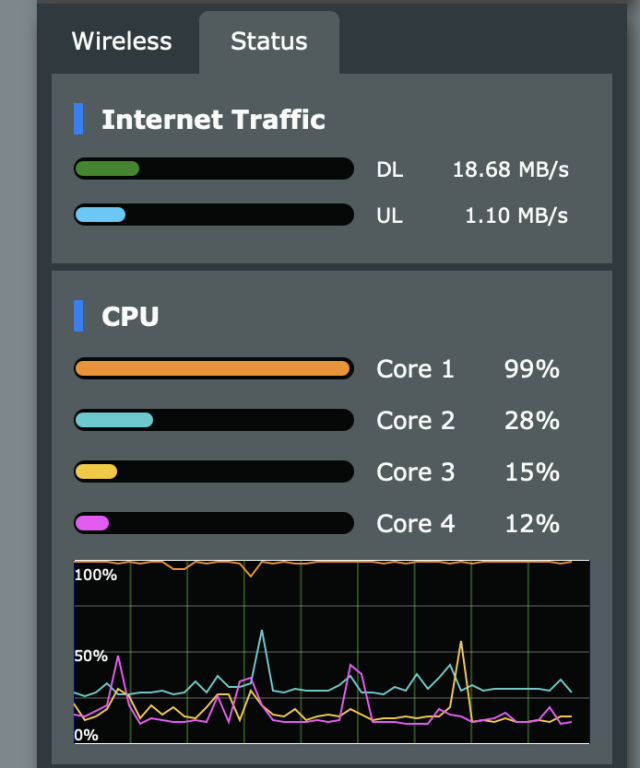Click the blue marker beside Internet Traffic

[78, 119]
